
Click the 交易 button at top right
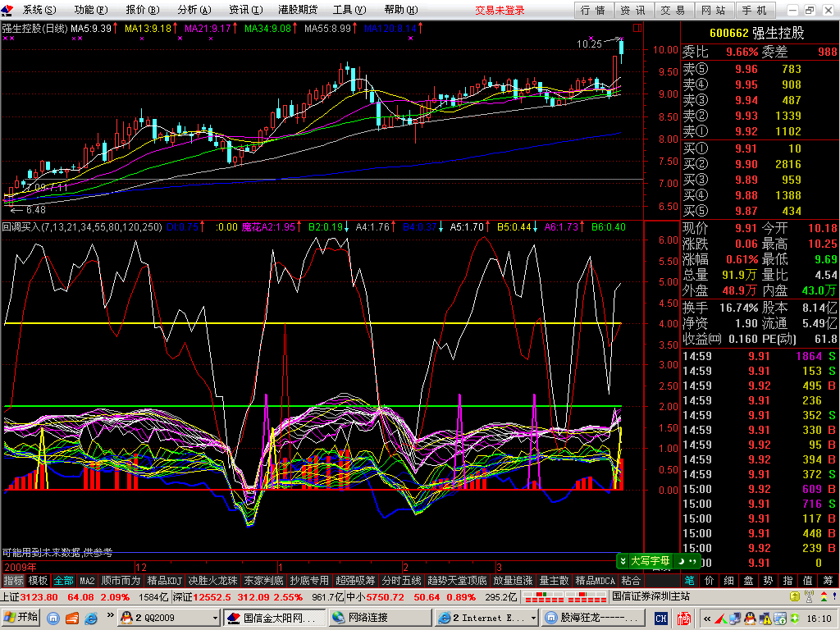[673, 10]
